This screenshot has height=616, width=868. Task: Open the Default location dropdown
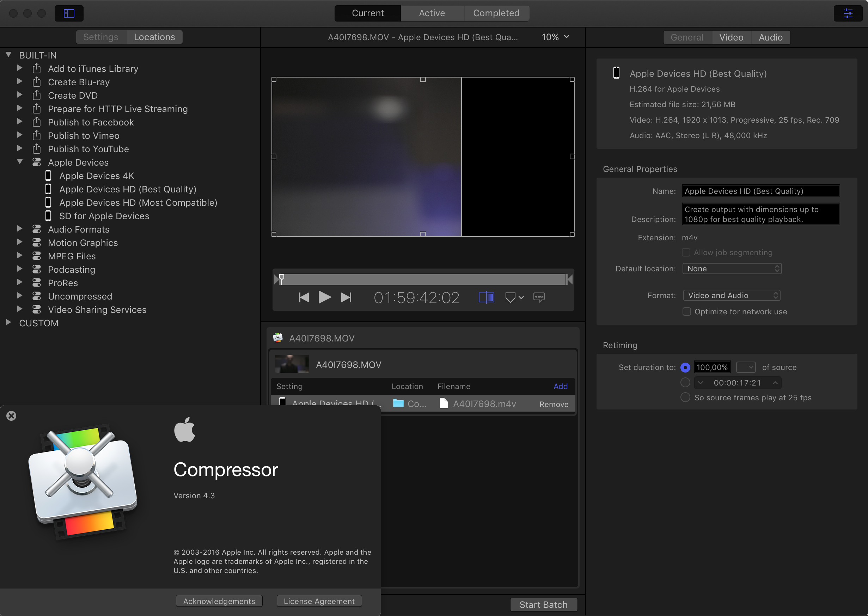[x=732, y=269]
